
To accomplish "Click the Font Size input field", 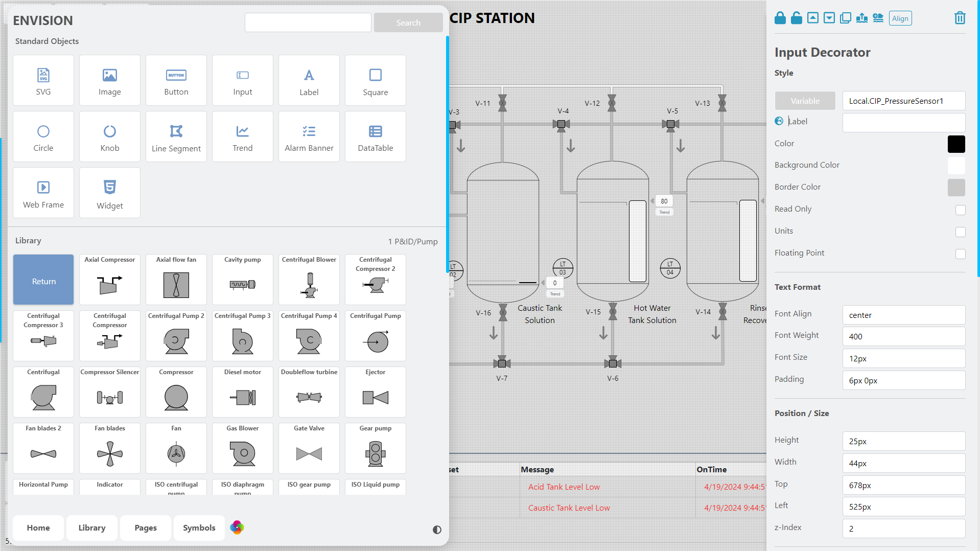I will tap(903, 358).
